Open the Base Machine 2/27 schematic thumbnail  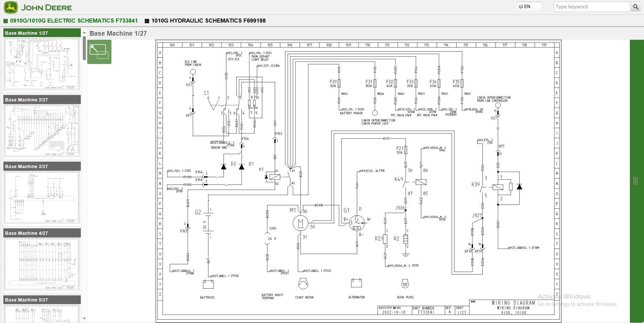(x=42, y=130)
